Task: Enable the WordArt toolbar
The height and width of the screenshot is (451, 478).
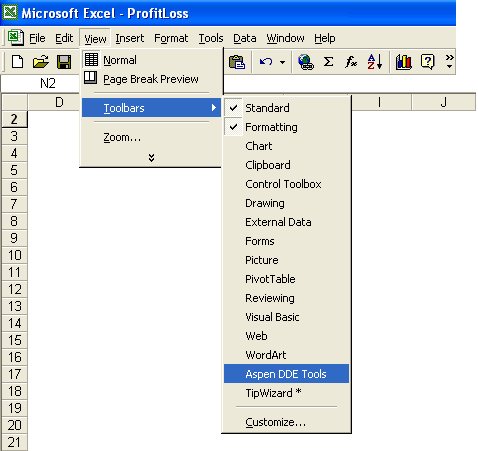Action: pyautogui.click(x=286, y=355)
